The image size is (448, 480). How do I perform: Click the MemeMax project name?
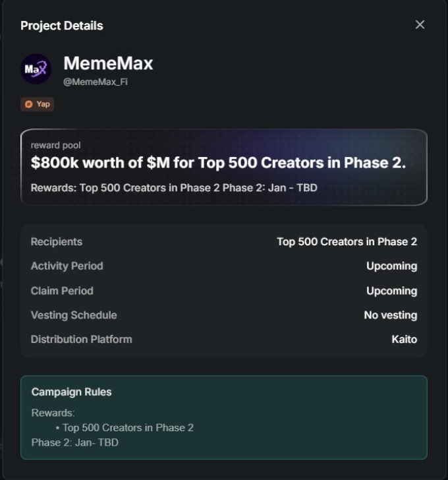tap(108, 64)
